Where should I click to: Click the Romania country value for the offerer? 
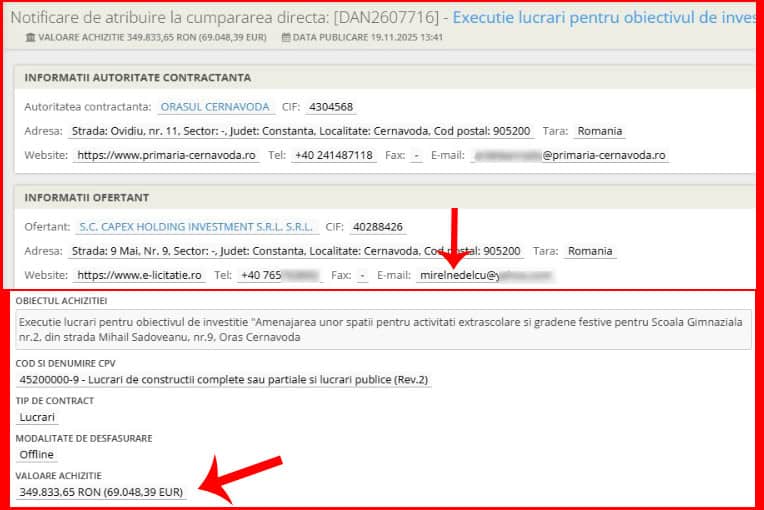[590, 251]
